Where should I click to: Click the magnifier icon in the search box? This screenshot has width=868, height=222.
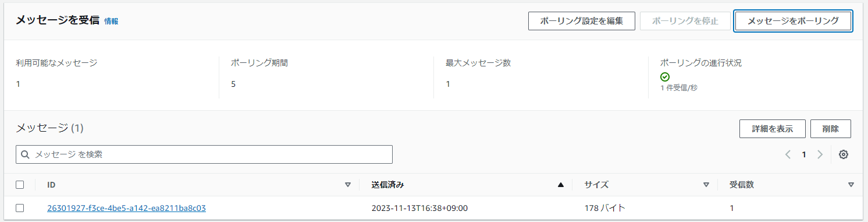click(x=25, y=154)
